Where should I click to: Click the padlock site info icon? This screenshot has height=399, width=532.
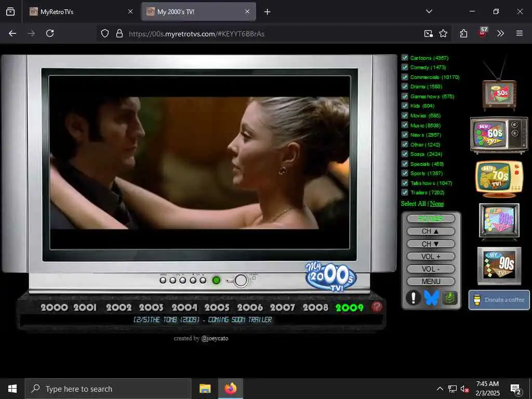(x=119, y=33)
